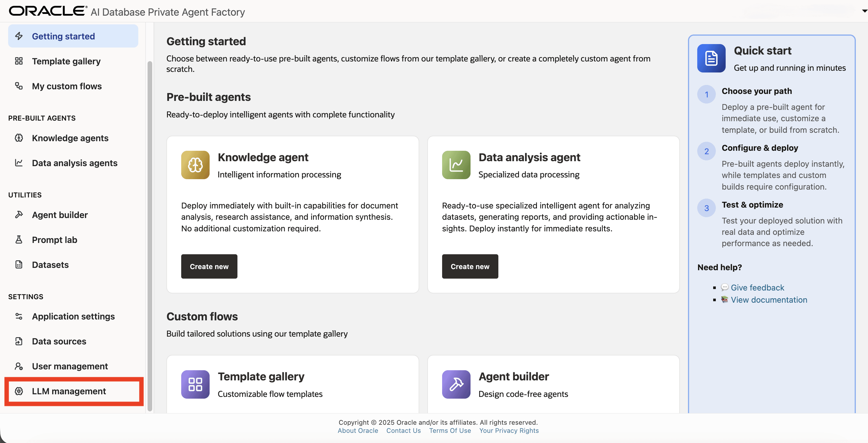Screen dimensions: 868x443
Task: Open LLM management page
Action: (x=73, y=391)
